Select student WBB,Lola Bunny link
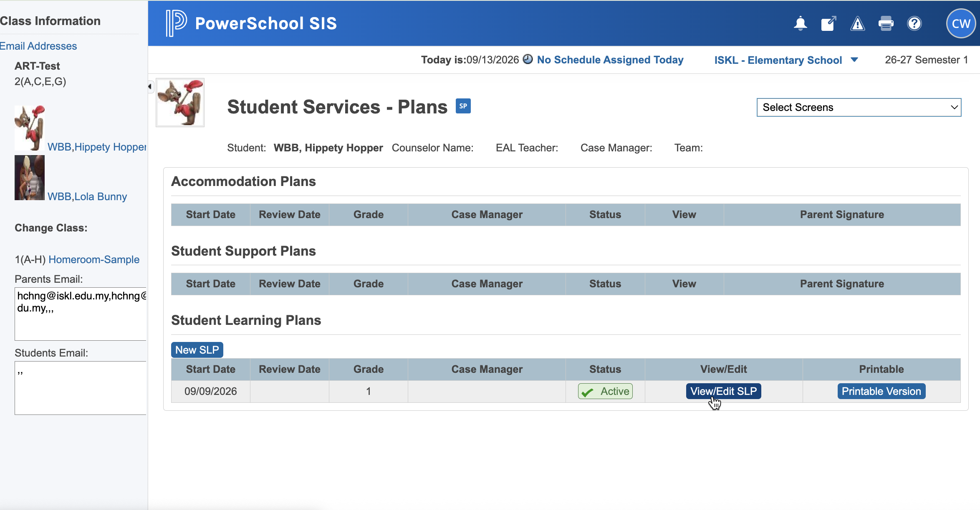The width and height of the screenshot is (980, 510). pos(87,196)
